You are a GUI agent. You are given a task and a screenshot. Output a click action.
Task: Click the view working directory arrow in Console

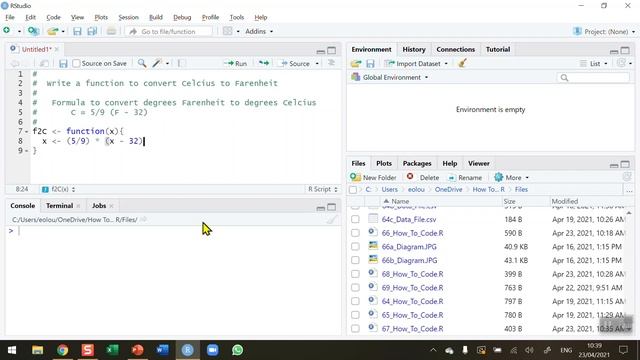point(143,220)
